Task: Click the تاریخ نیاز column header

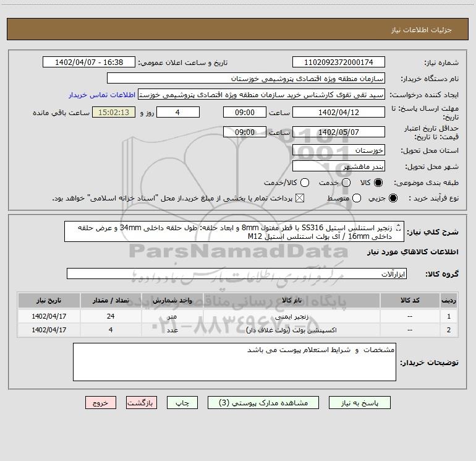Action: click(x=49, y=301)
